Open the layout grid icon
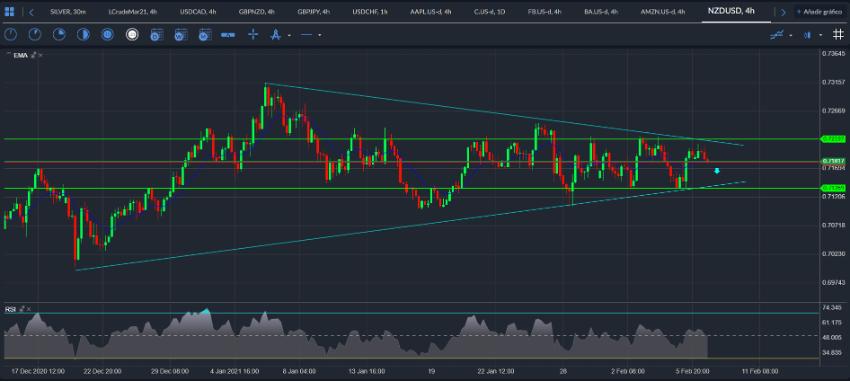Screen dimensions: 850x382 click(9, 11)
